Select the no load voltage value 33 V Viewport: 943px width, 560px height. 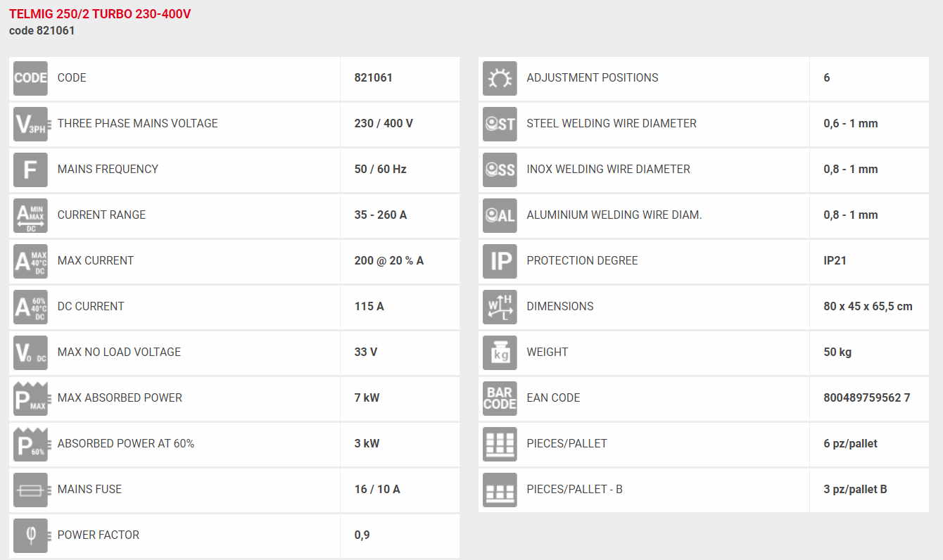click(x=366, y=352)
